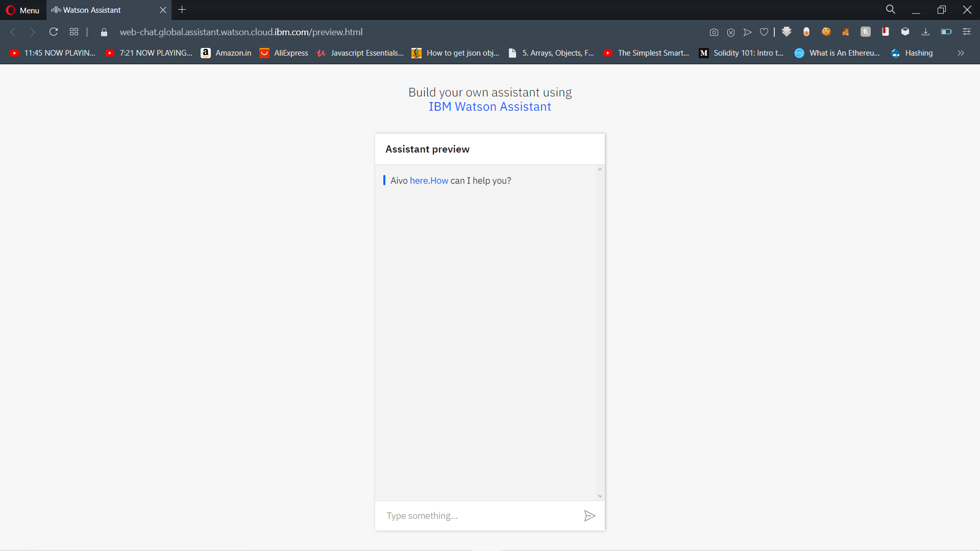Image resolution: width=980 pixels, height=551 pixels.
Task: Open the Amazon.in bookmark
Action: tap(226, 53)
